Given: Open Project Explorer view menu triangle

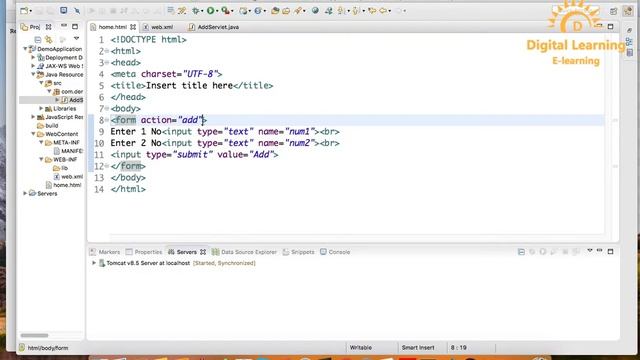Looking at the screenshot, I should pos(76,38).
